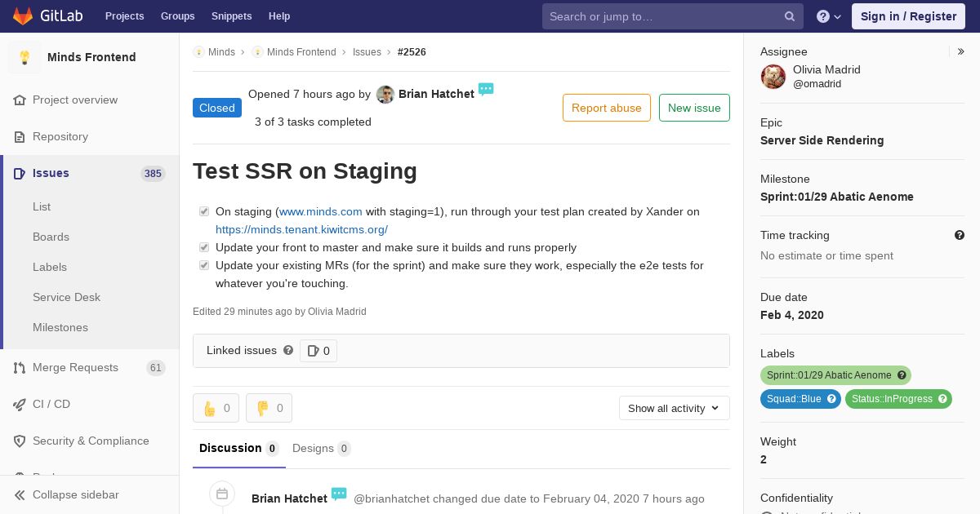Click the Report abuse button

click(x=607, y=108)
